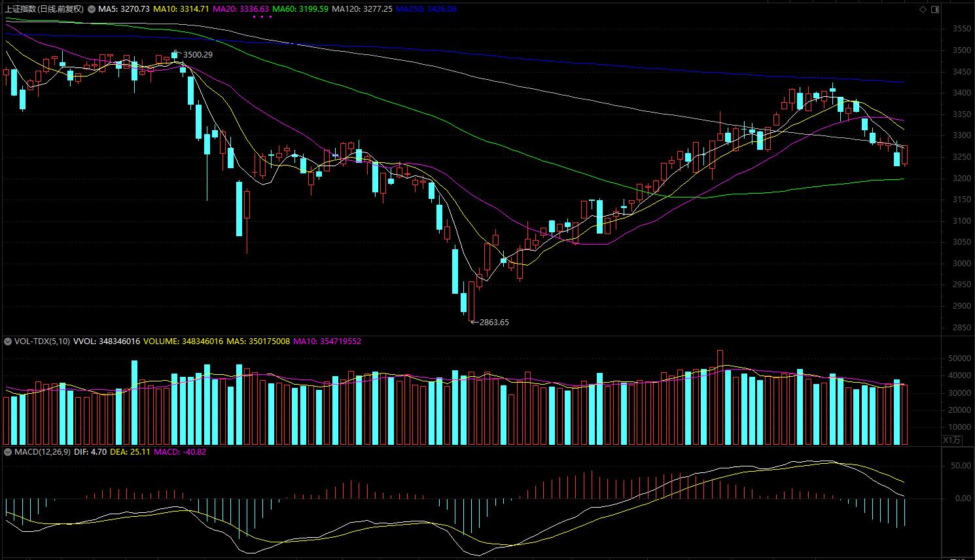Click the 3500.29 high price annotation
This screenshot has height=560, width=975.
pyautogui.click(x=198, y=55)
